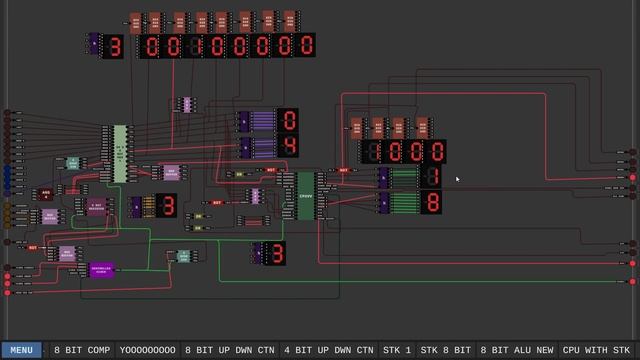
Task: Select the single-digit 1 display above the 8
Action: [431, 177]
